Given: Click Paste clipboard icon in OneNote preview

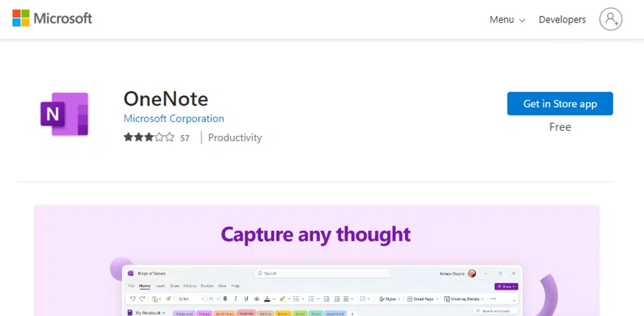Looking at the screenshot, I should 155,299.
